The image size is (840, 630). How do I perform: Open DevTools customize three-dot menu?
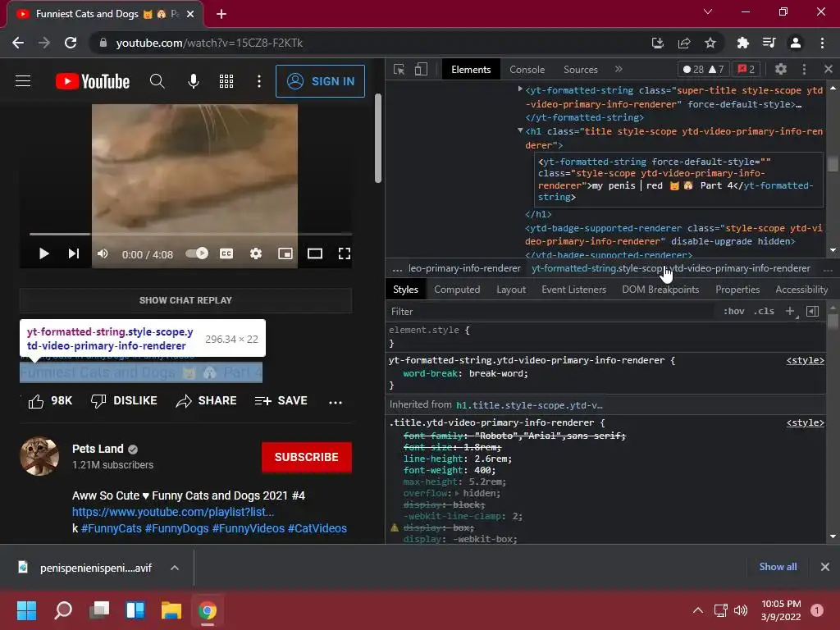coord(804,69)
